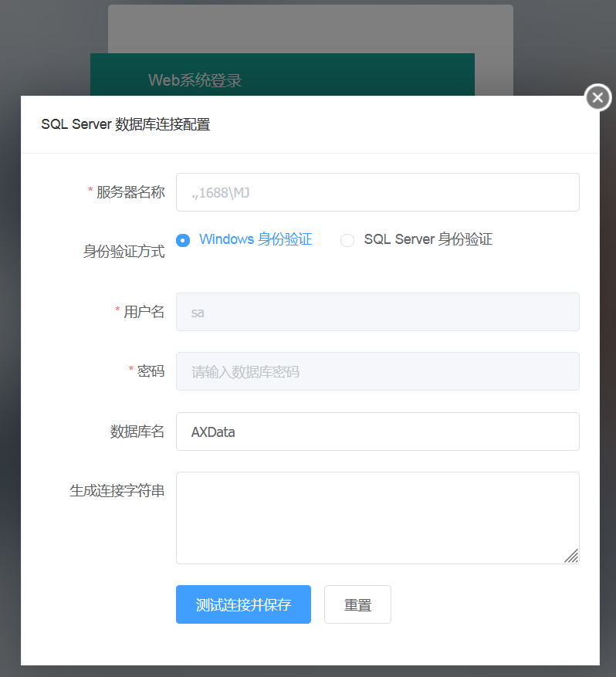Viewport: 616px width, 677px height.
Task: Click the dialog title SQL Server 数据库连接配置
Action: 126,124
